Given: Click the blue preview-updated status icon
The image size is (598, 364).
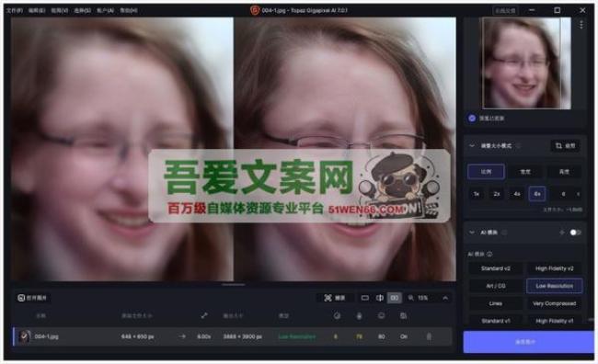Looking at the screenshot, I should pos(472,119).
